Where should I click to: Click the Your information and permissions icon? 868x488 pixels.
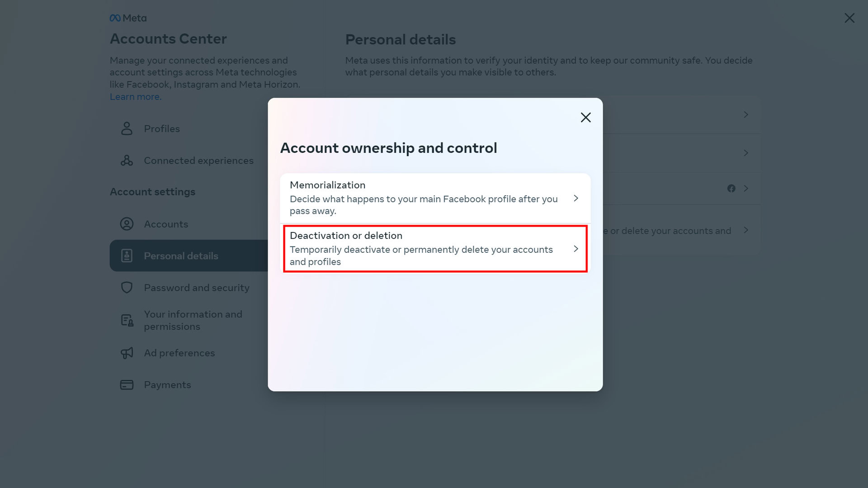click(x=127, y=320)
